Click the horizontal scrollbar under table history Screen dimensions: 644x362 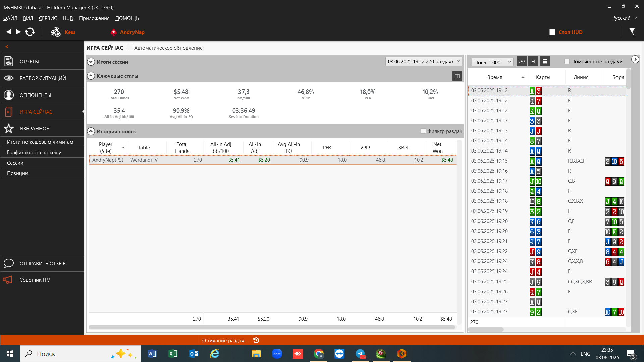tap(272, 327)
